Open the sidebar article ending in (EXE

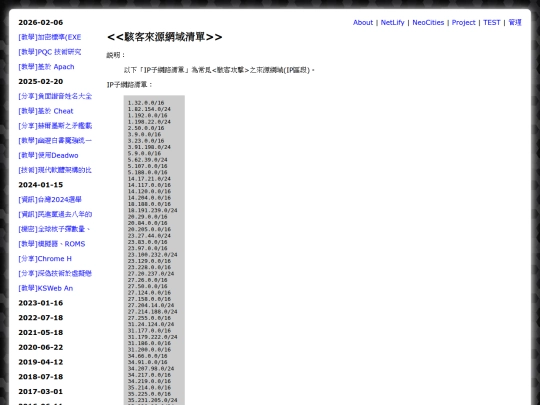pyautogui.click(x=50, y=37)
